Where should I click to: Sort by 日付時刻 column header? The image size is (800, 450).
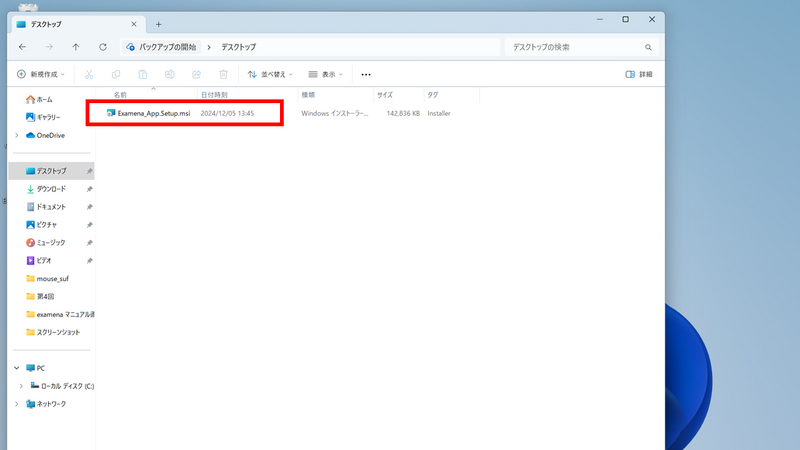(x=214, y=95)
